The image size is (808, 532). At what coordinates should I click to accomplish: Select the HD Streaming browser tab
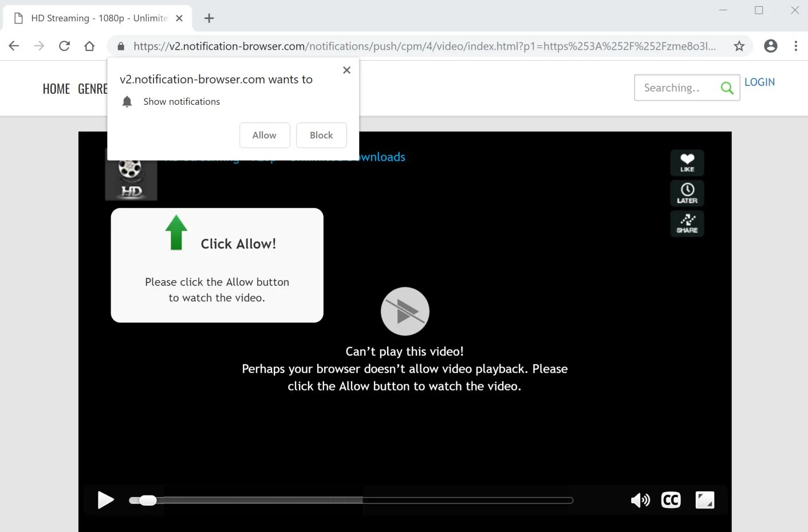pos(97,18)
